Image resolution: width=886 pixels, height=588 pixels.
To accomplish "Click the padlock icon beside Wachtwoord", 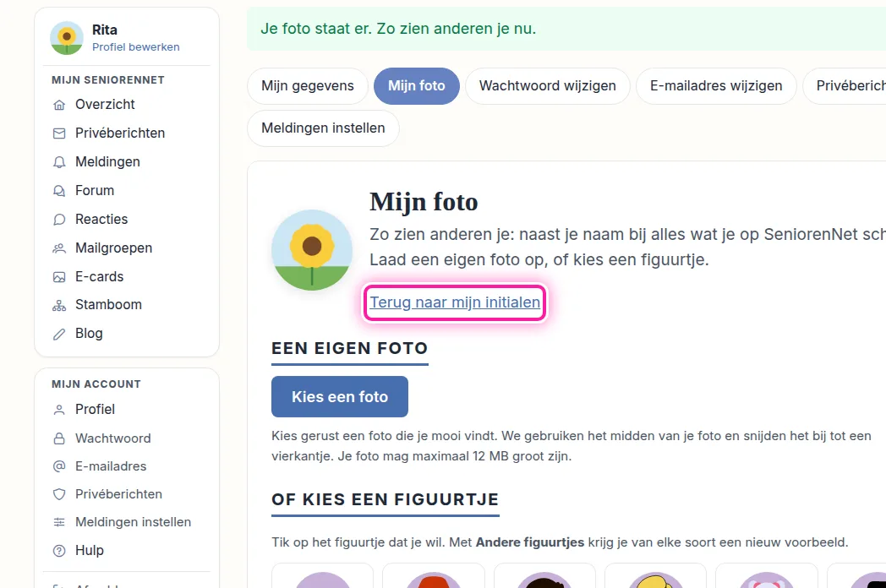I will (59, 438).
